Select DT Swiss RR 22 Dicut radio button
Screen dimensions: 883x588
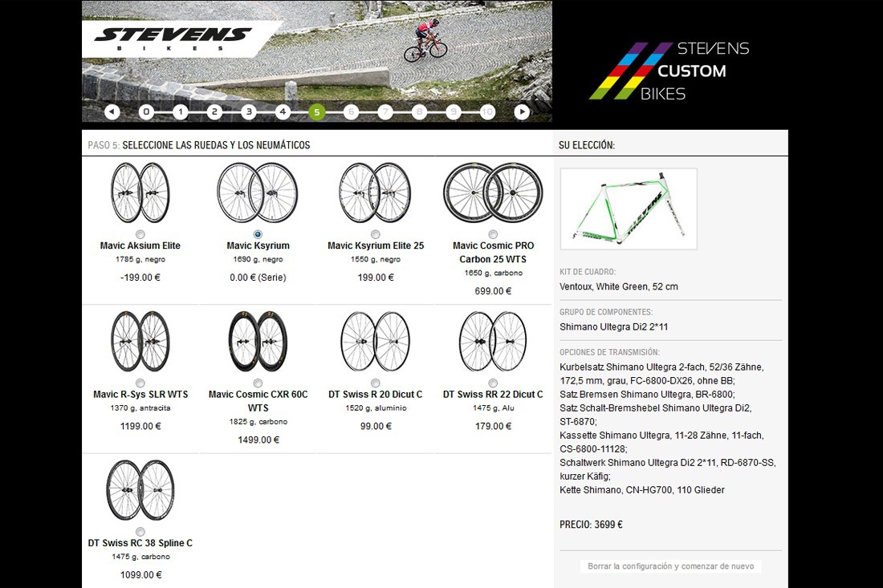click(493, 383)
